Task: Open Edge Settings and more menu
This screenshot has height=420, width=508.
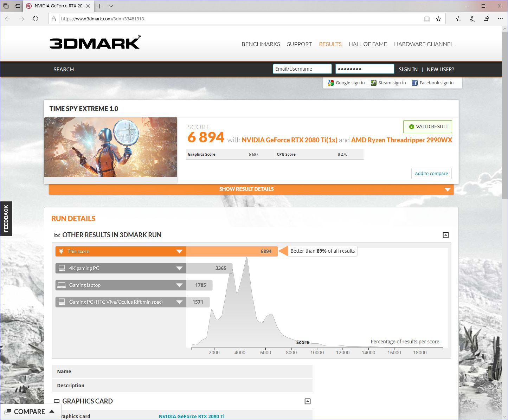Action: point(501,19)
